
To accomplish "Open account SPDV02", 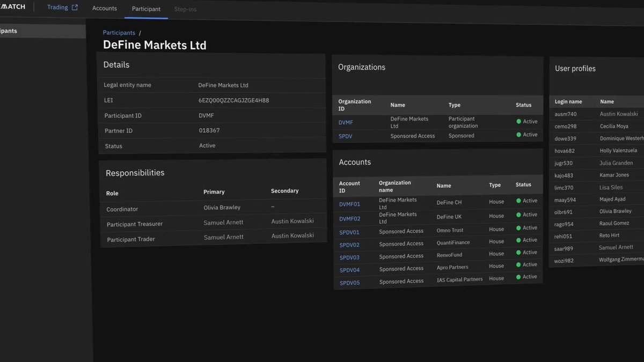I will point(349,245).
